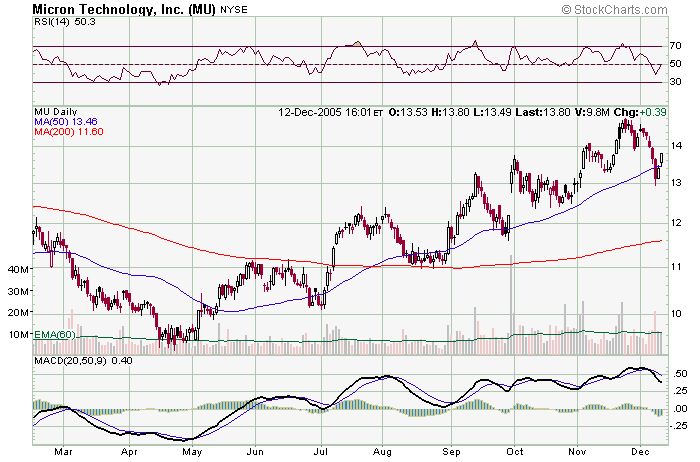Click the price axis label 10
The height and width of the screenshot is (462, 700).
point(675,313)
